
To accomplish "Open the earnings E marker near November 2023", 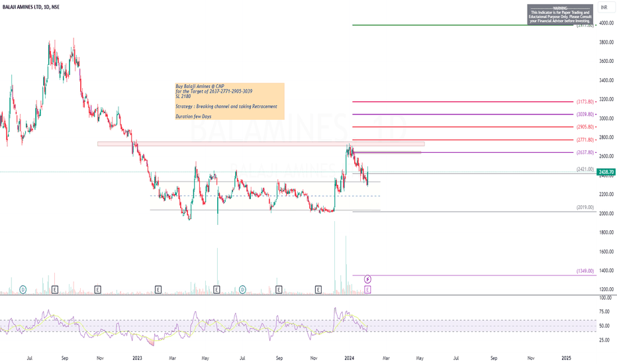I will (318, 290).
